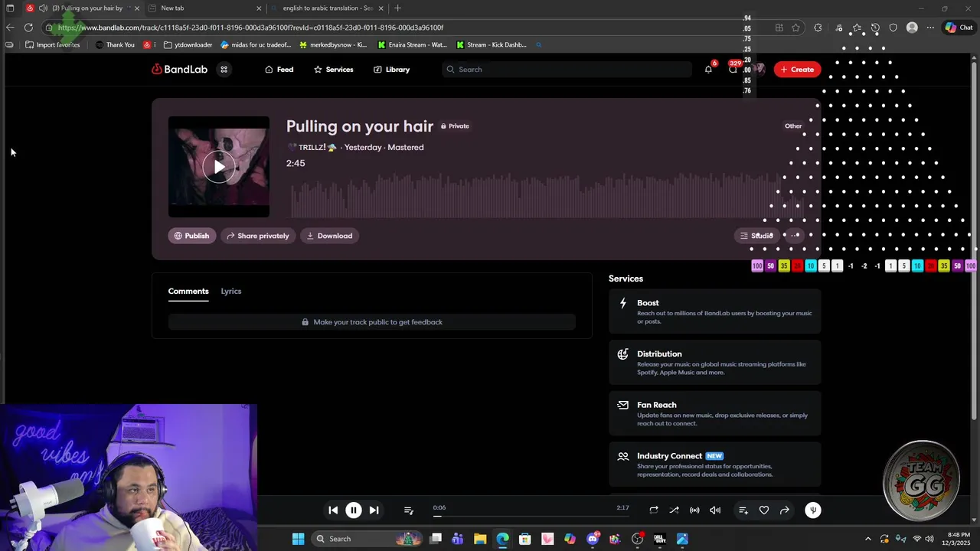Click the browser back arrow
This screenshot has width=980, height=551.
(x=10, y=28)
